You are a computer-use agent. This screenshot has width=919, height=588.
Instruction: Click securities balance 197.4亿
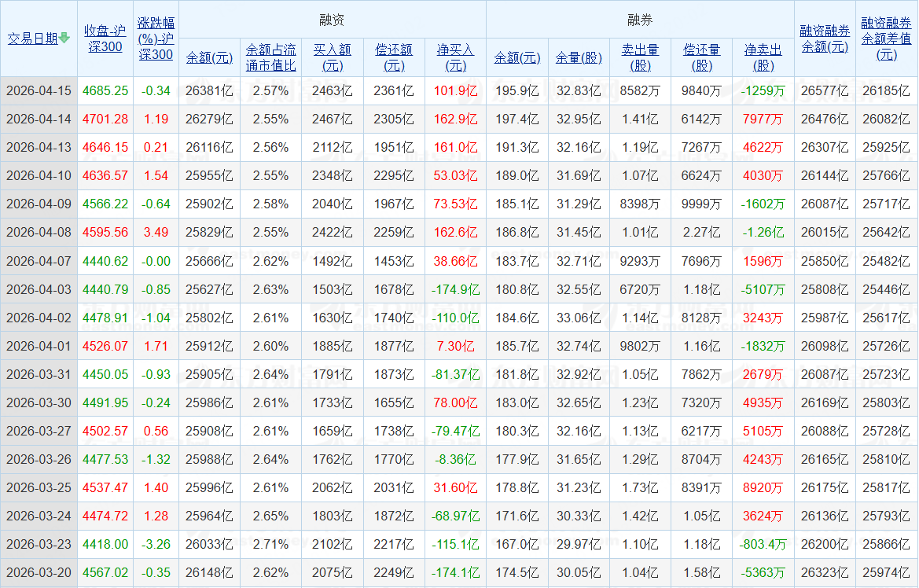(x=517, y=119)
